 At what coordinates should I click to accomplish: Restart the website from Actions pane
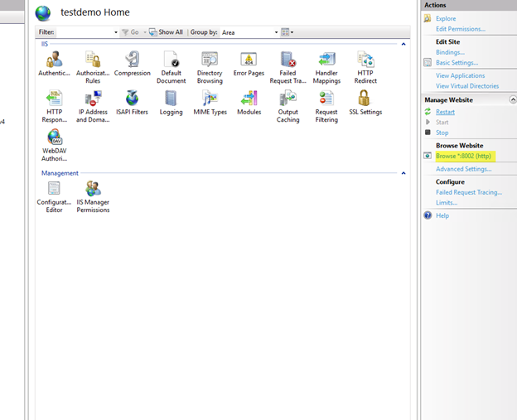(445, 112)
